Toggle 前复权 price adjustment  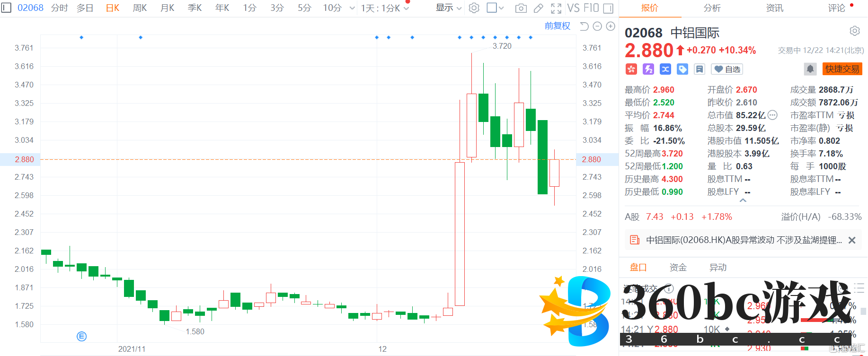[558, 26]
